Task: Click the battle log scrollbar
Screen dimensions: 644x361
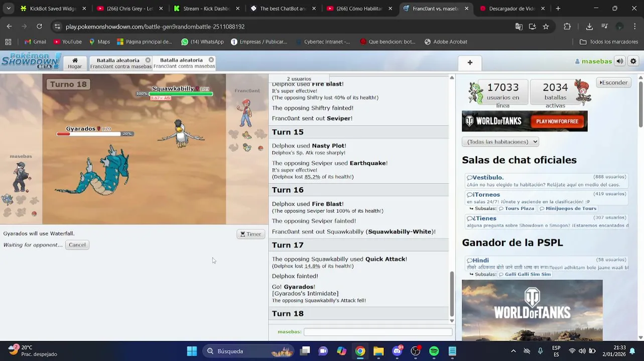Action: [452, 294]
